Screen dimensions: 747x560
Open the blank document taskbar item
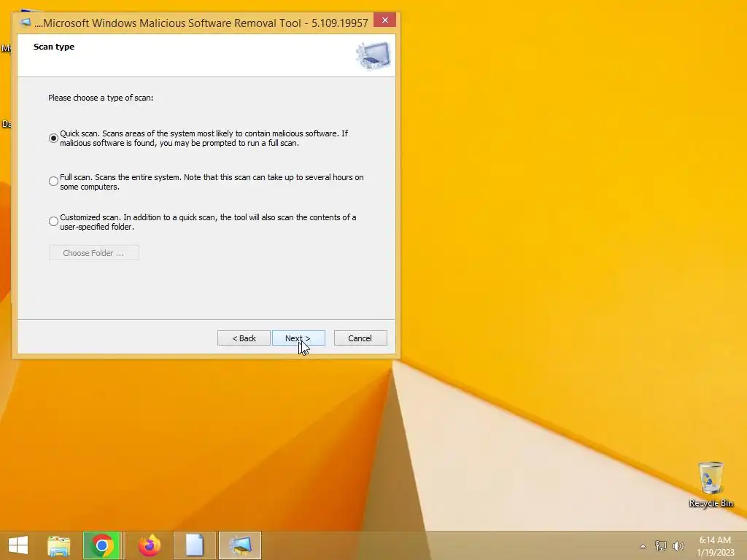pyautogui.click(x=194, y=545)
